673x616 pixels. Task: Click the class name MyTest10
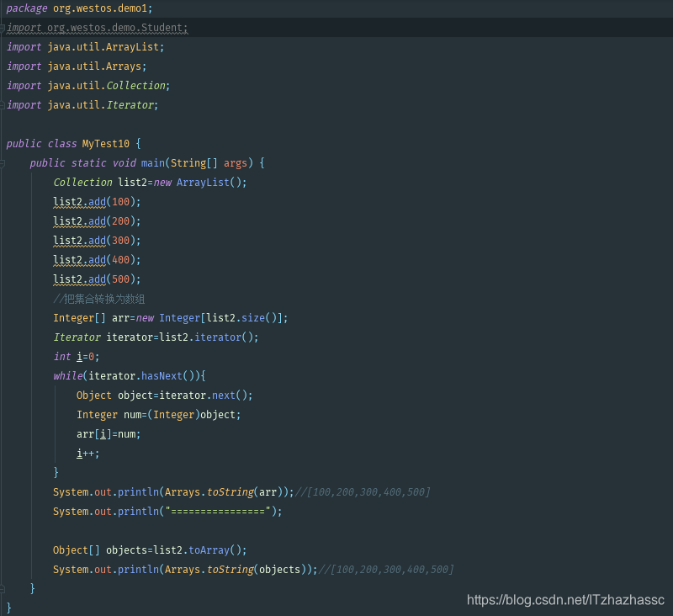click(106, 144)
